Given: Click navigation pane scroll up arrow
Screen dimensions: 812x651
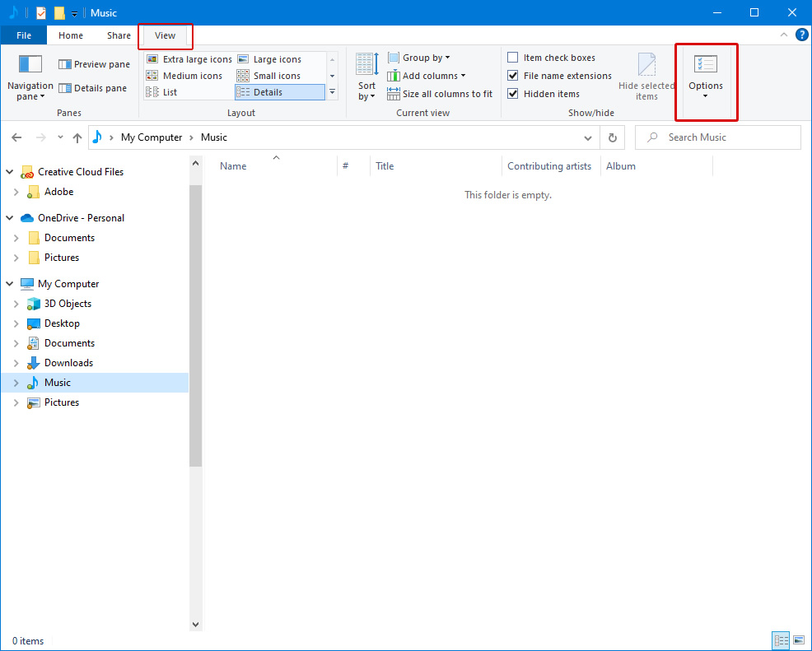Looking at the screenshot, I should [195, 164].
